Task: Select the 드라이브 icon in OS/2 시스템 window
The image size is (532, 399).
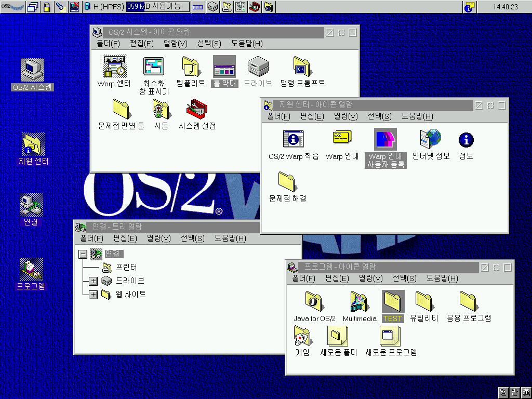Action: (258, 71)
